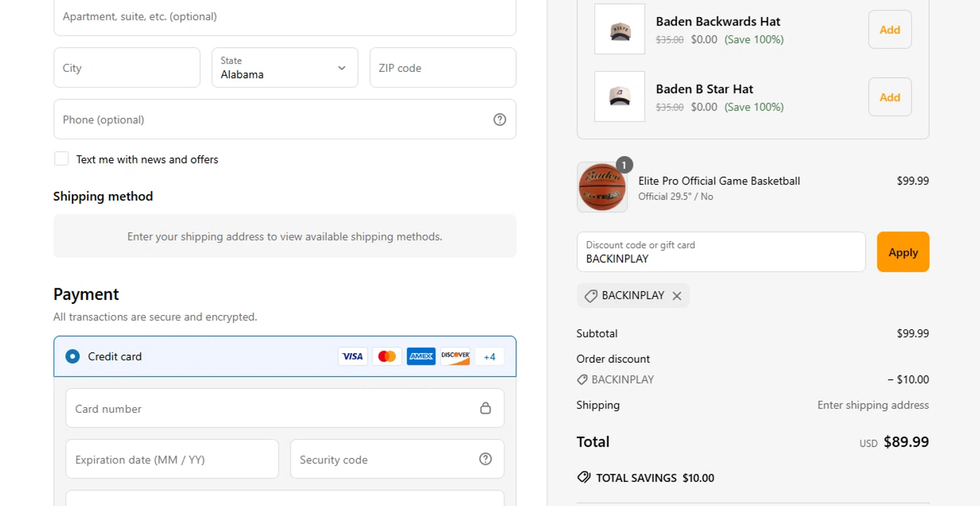
Task: Click the Mastercard logo
Action: (387, 356)
